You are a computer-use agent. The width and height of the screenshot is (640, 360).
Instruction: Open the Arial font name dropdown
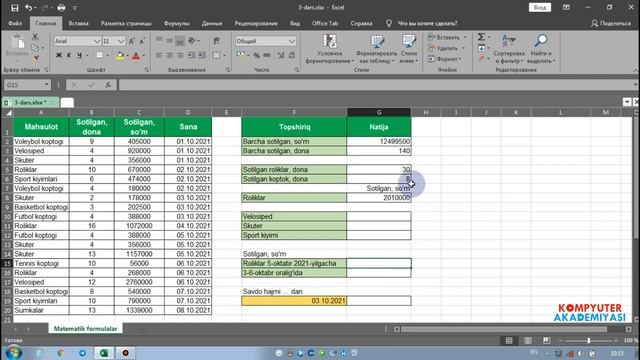pos(97,41)
